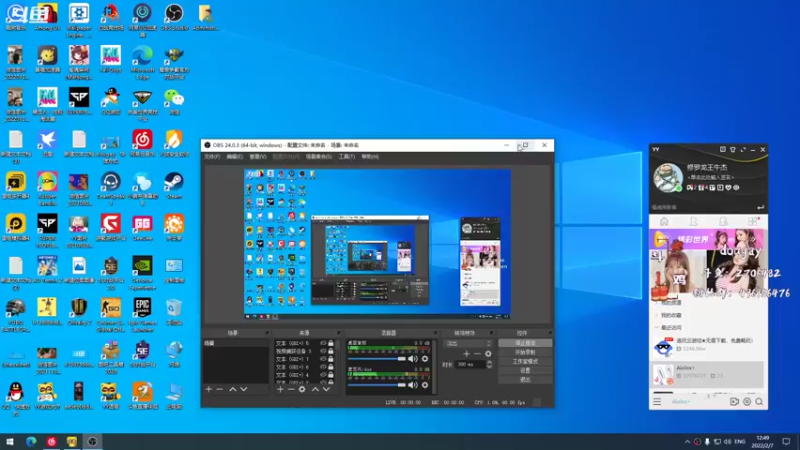Remove selected source with Sources minus icon
The image size is (800, 450).
point(291,389)
